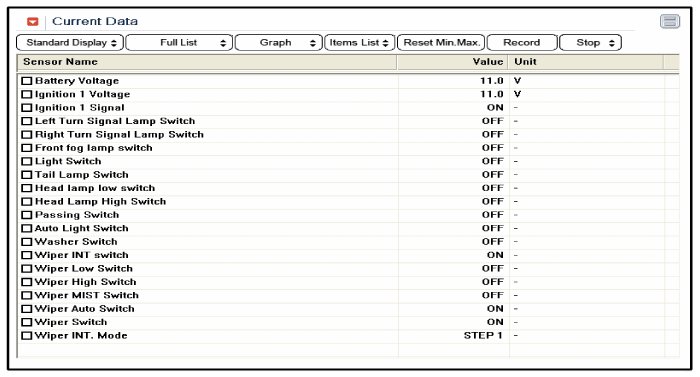700x377 pixels.
Task: Open the Standard Display dropdown
Action: (70, 43)
